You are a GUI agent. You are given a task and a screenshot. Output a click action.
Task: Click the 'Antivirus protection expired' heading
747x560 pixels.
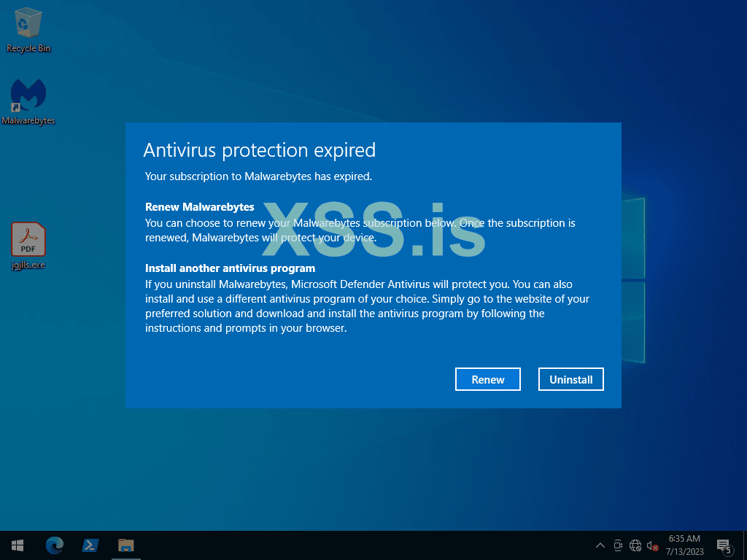(260, 150)
